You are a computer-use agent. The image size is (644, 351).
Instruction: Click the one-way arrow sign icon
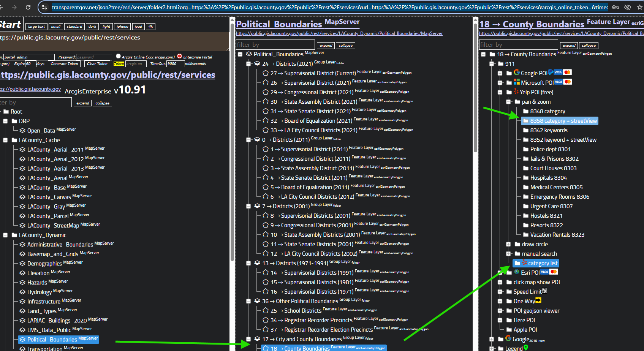tap(538, 301)
